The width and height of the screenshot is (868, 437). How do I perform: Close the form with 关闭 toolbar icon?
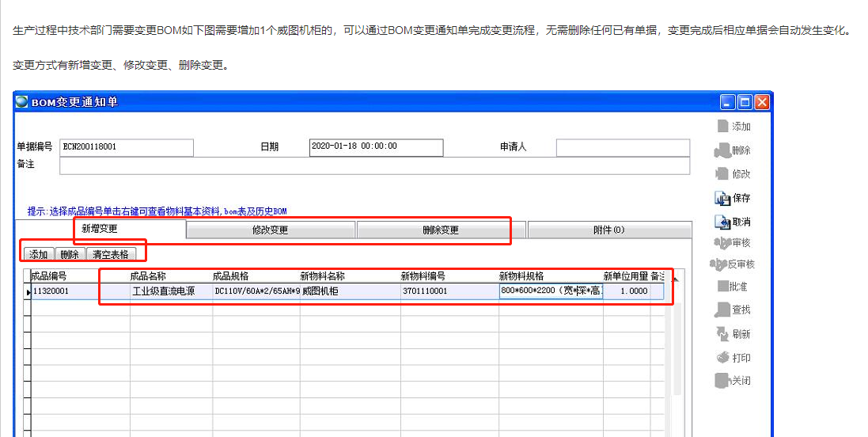(722, 381)
